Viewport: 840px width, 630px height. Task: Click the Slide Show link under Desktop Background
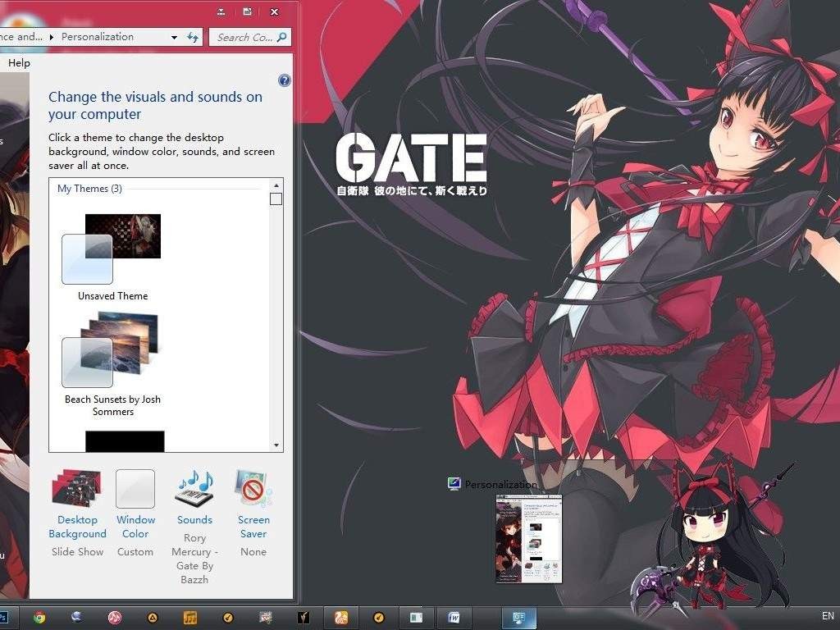coord(77,551)
